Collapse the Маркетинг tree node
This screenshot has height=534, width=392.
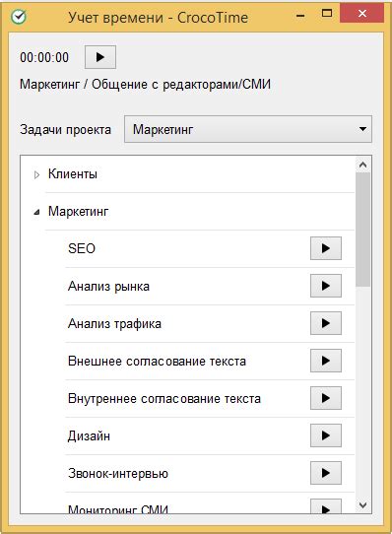click(x=36, y=212)
